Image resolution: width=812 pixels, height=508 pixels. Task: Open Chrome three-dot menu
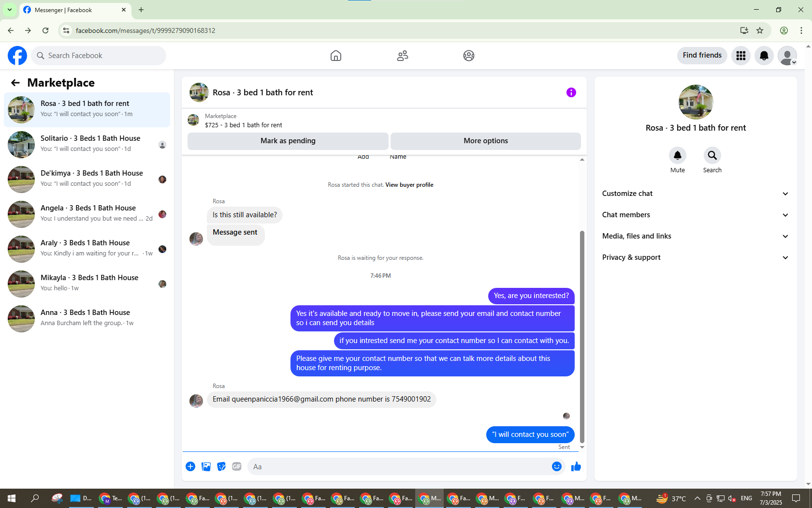click(801, 30)
